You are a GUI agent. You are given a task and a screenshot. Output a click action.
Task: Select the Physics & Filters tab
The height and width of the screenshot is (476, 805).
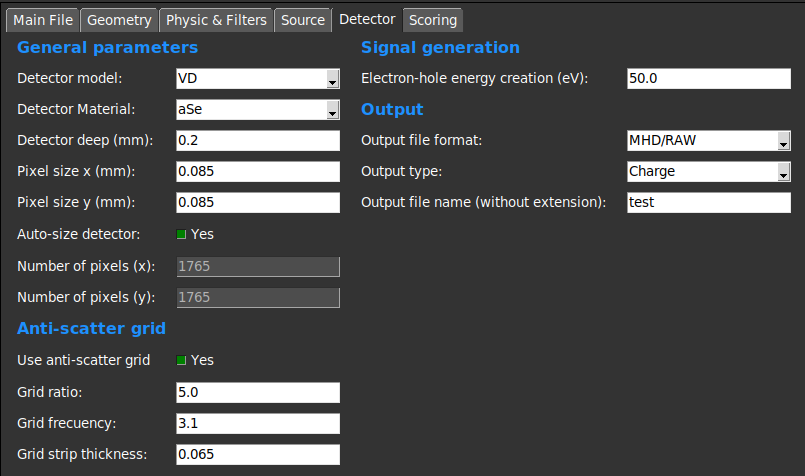click(x=216, y=20)
